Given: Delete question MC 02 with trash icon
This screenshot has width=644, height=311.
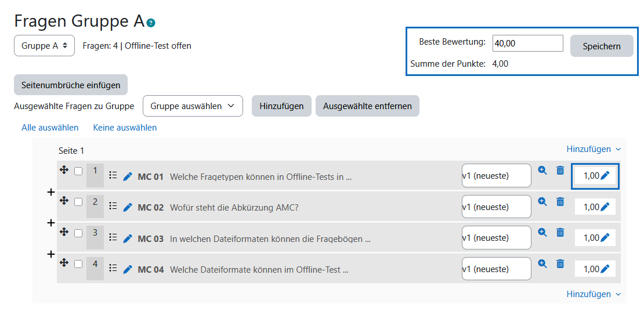Looking at the screenshot, I should point(560,201).
